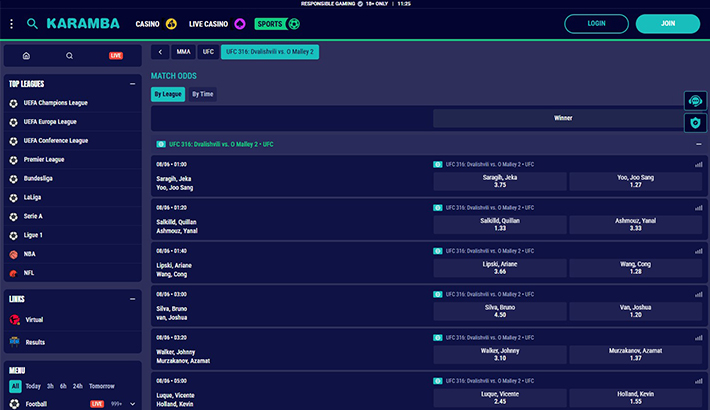Bet on Saragih, Jeka at 3.75

[500, 181]
